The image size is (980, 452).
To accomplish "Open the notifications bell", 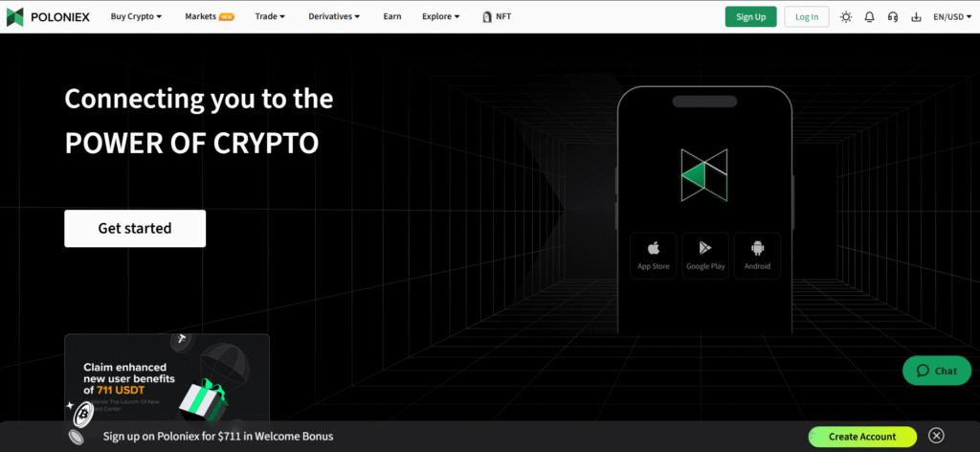I will point(869,17).
